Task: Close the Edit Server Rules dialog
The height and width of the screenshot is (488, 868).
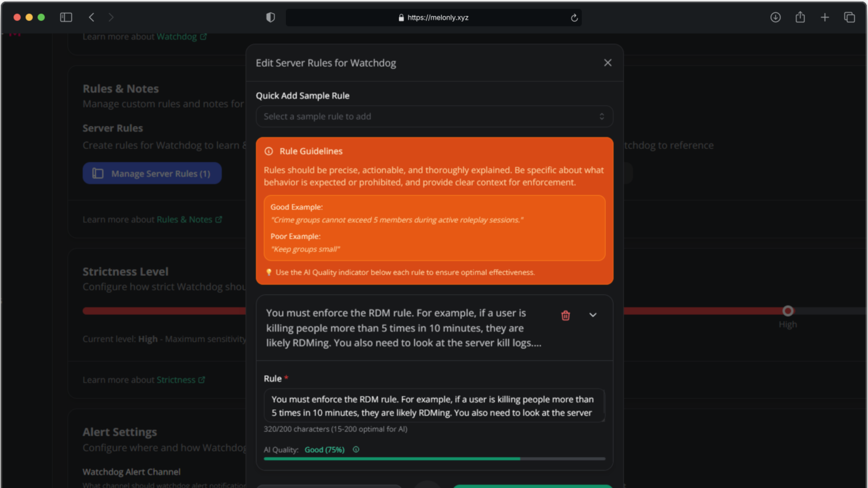Action: [608, 63]
